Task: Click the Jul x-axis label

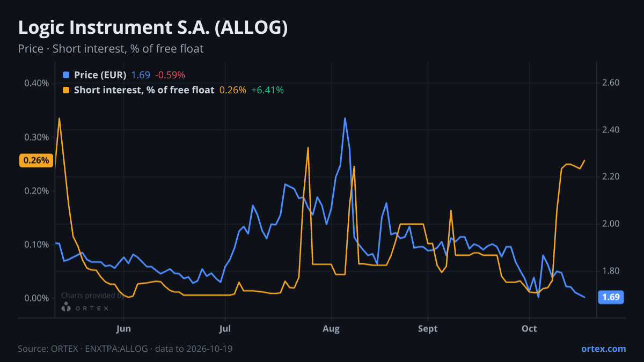Action: tap(225, 329)
